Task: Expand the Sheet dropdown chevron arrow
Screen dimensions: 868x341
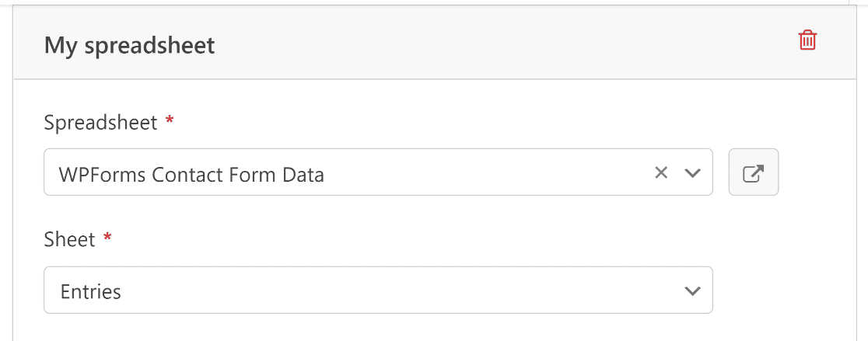Action: tap(692, 291)
